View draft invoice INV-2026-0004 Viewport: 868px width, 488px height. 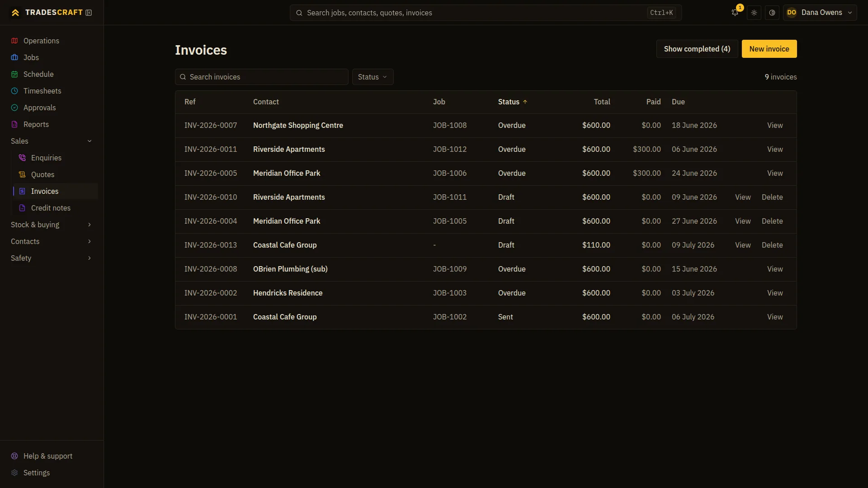click(743, 221)
